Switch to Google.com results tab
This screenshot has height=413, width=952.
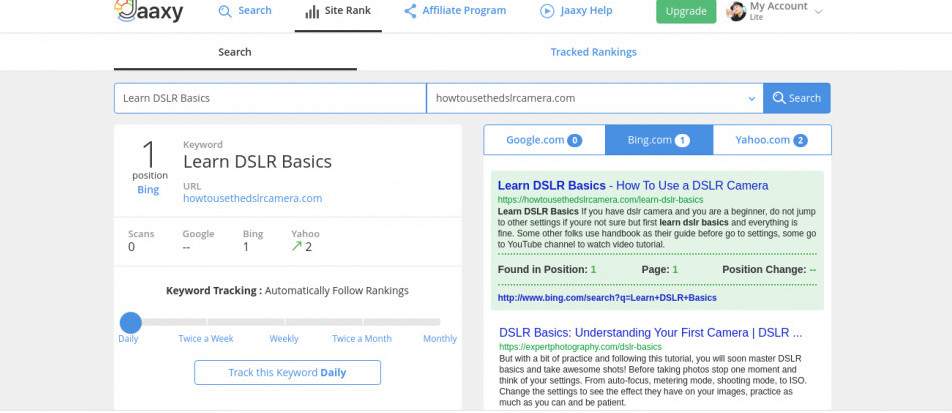(545, 140)
